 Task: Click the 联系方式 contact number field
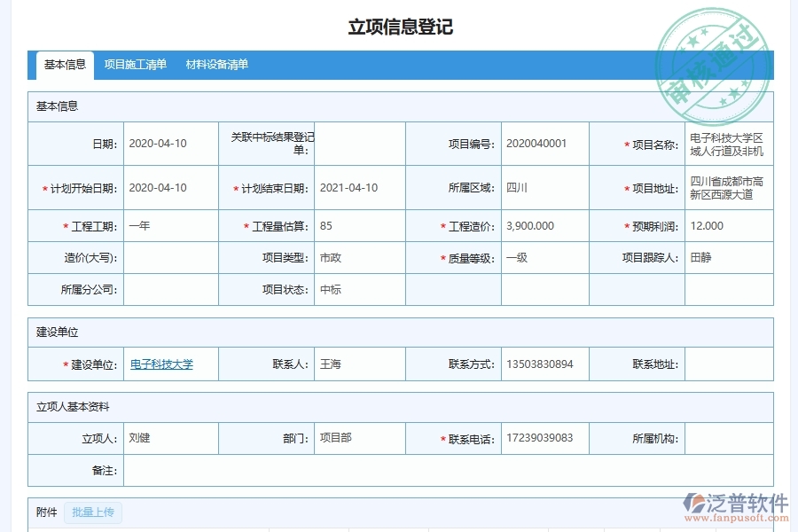(x=543, y=364)
